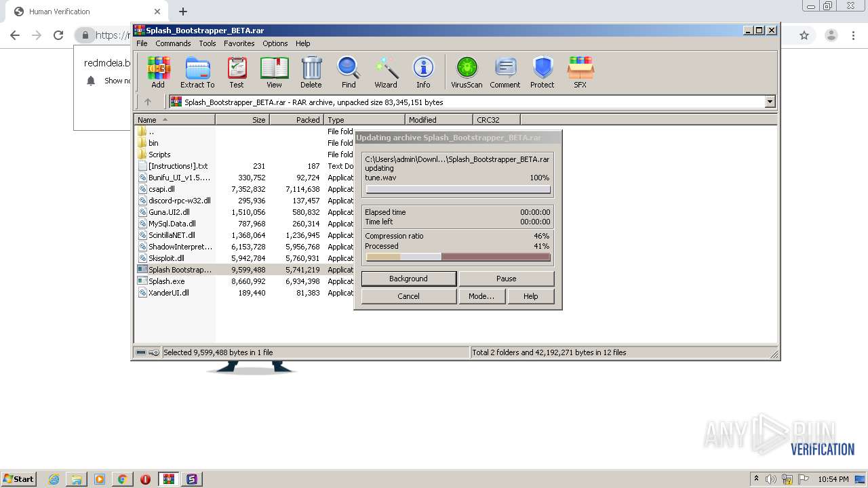Click the Background button in update dialog
This screenshot has height=488, width=868.
pos(408,279)
